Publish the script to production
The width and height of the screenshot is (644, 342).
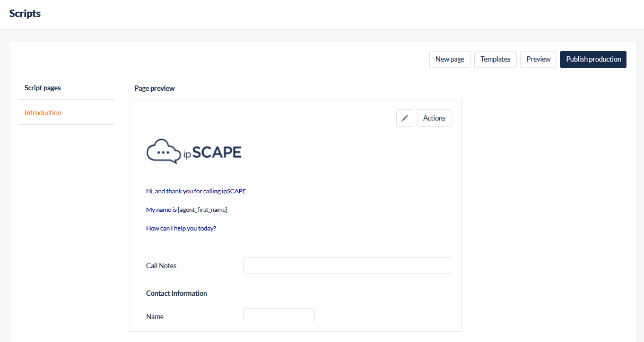click(x=593, y=59)
